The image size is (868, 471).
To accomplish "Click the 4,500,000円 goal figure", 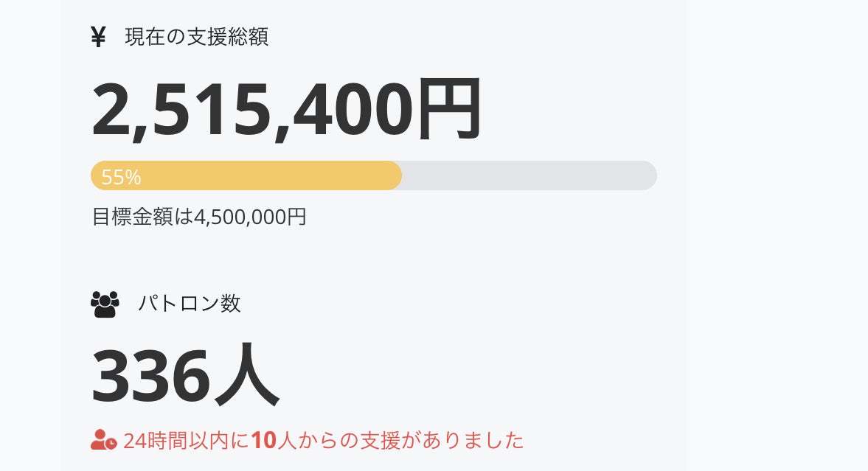I will pyautogui.click(x=249, y=217).
